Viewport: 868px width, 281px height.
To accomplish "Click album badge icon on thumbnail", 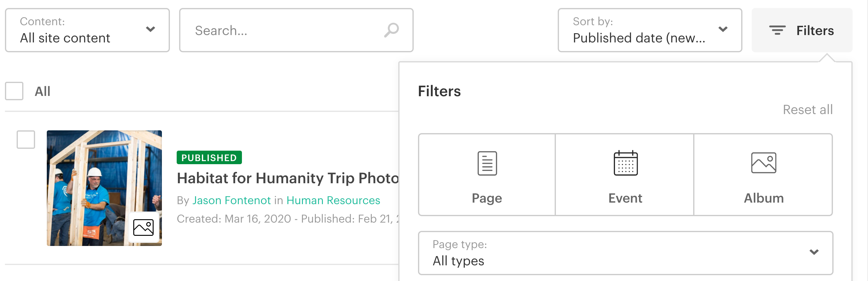I will pyautogui.click(x=143, y=227).
